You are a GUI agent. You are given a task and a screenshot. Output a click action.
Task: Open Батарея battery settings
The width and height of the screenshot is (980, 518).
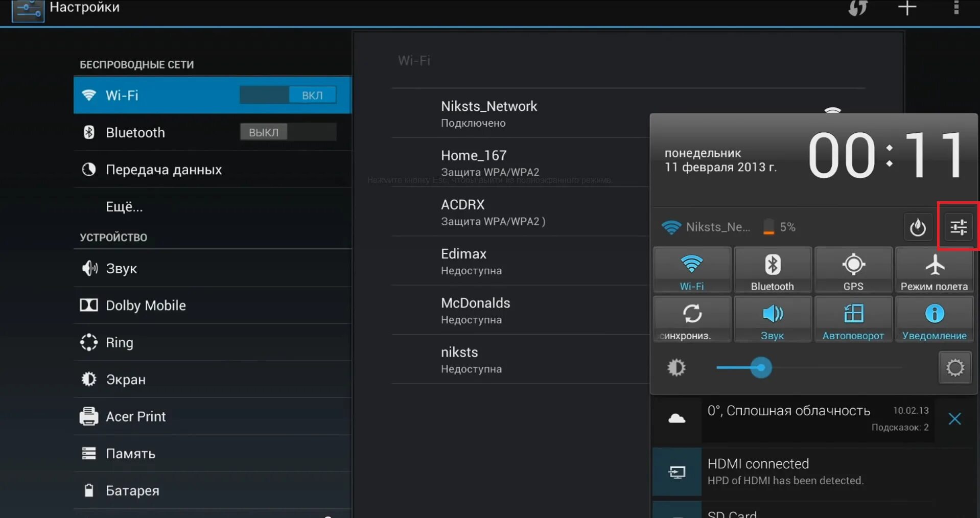(213, 490)
